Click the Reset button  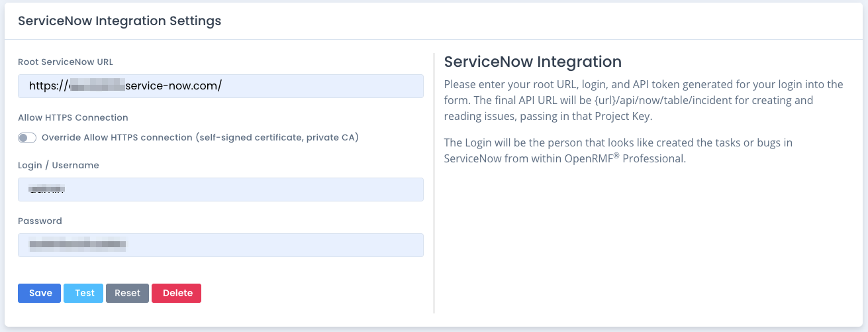point(127,293)
